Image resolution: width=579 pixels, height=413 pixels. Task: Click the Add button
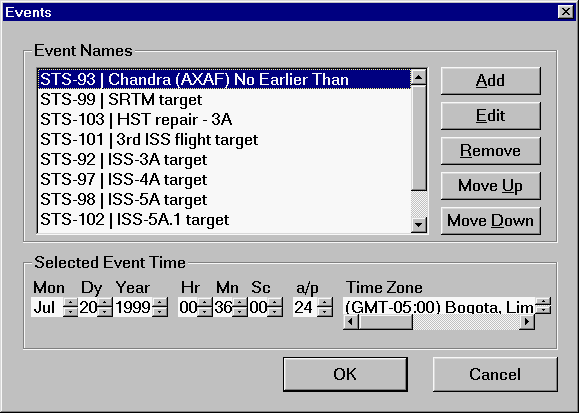click(491, 81)
